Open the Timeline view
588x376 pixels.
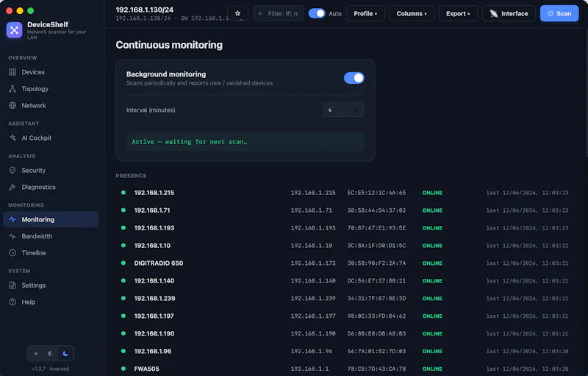(x=51, y=253)
